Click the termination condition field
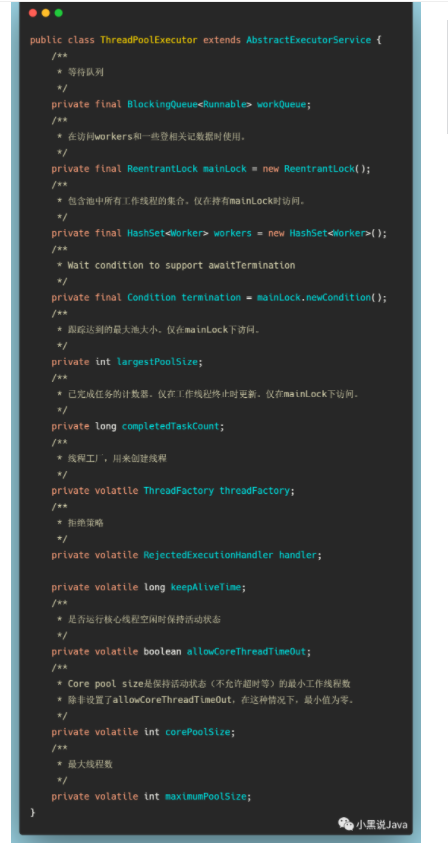Image resolution: width=448 pixels, height=853 pixels. (x=211, y=298)
